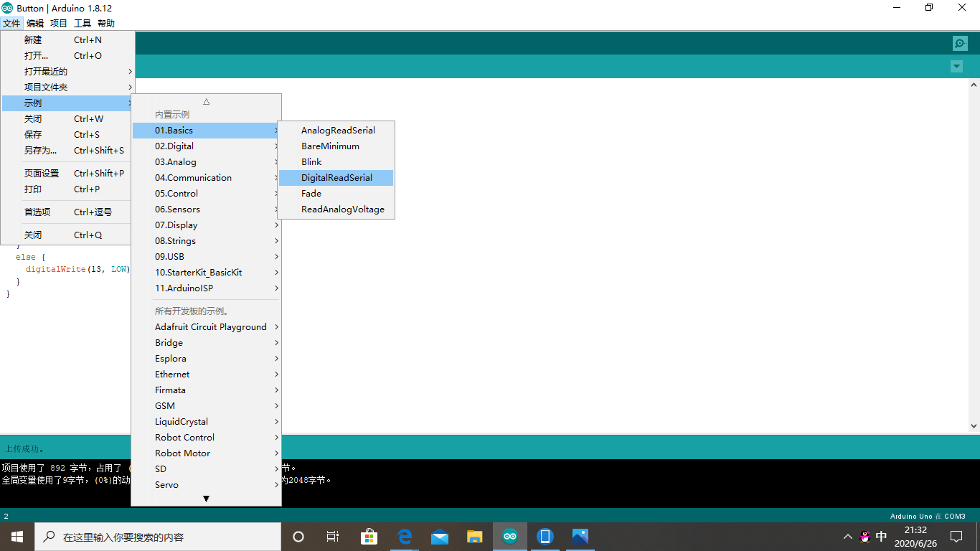Expand the 示例 submenu
Screen dimensions: 980x551
(68, 103)
